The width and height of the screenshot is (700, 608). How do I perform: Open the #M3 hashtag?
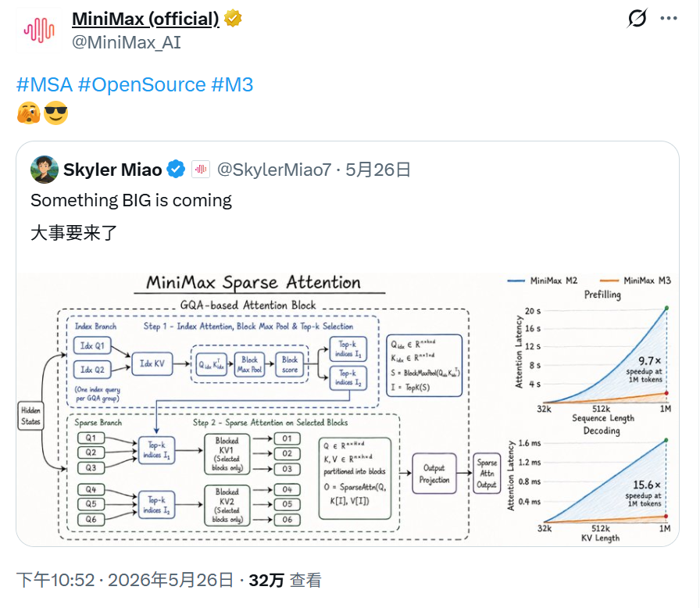(x=232, y=84)
